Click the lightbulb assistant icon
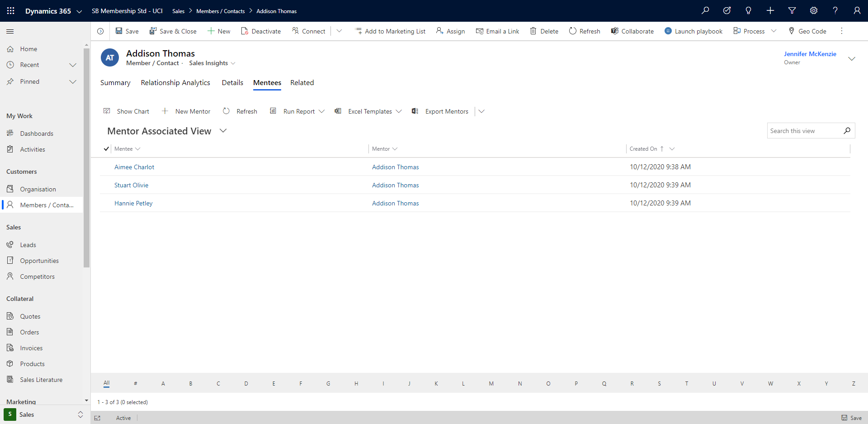Image resolution: width=868 pixels, height=424 pixels. tap(749, 10)
